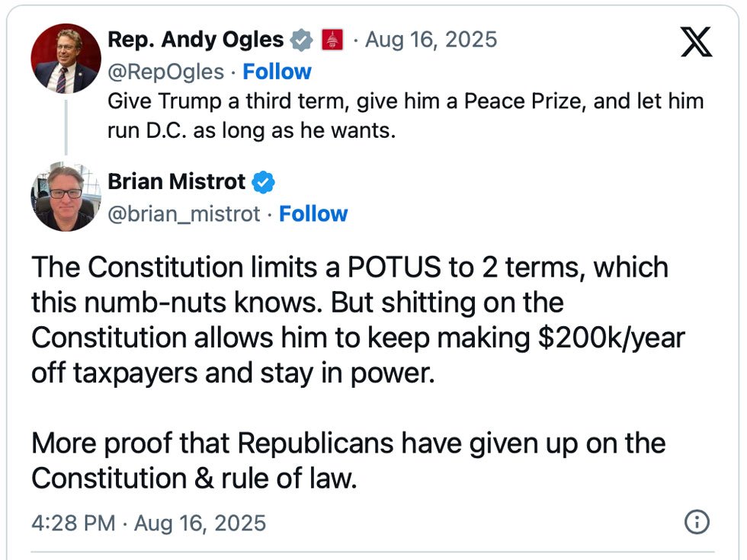Click the paragraph starting 'More proof that Republicans'
Viewport: 747px width, 560px height.
[x=348, y=461]
